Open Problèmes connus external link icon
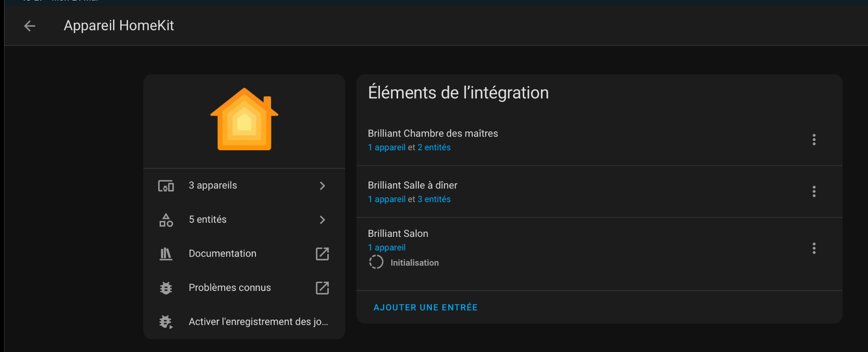 click(322, 288)
